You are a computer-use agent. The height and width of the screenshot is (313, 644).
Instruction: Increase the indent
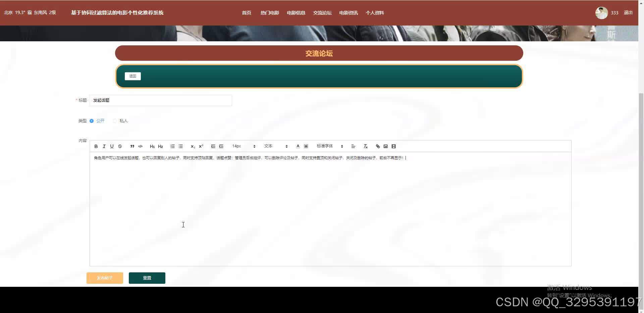(221, 146)
